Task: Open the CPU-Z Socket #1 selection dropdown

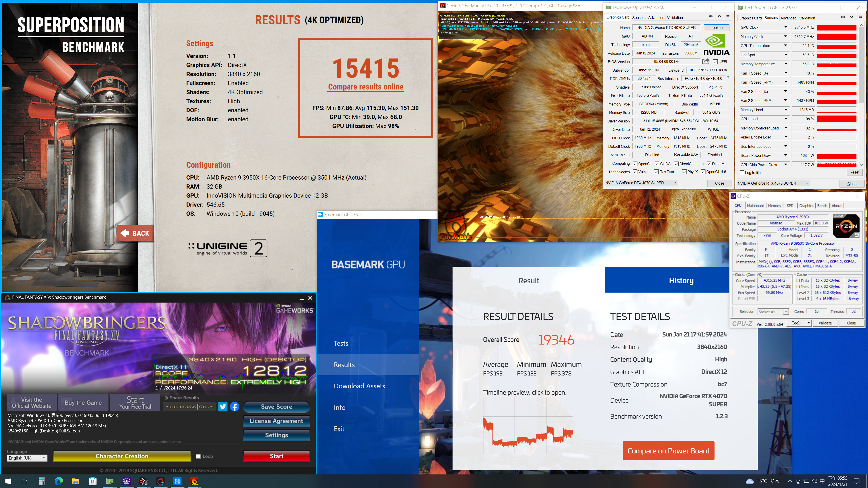Action: (x=773, y=312)
